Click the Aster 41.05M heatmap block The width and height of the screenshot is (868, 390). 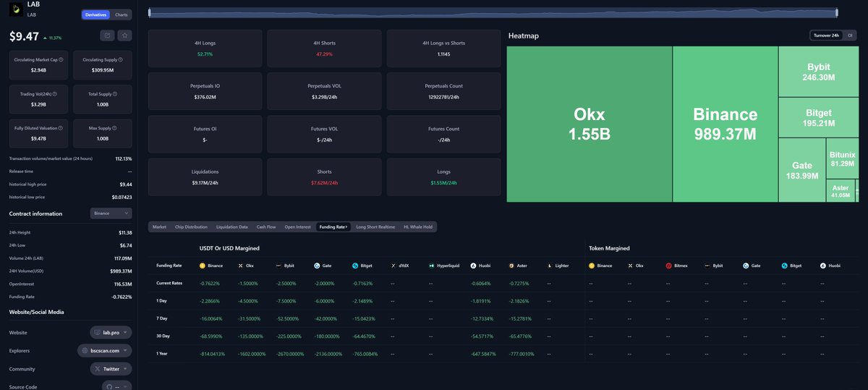840,191
